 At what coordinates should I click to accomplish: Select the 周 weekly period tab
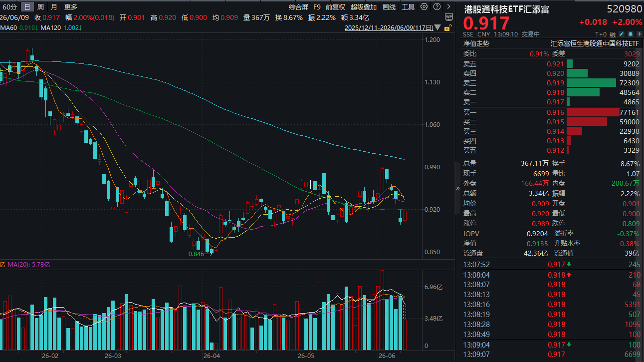pos(40,7)
